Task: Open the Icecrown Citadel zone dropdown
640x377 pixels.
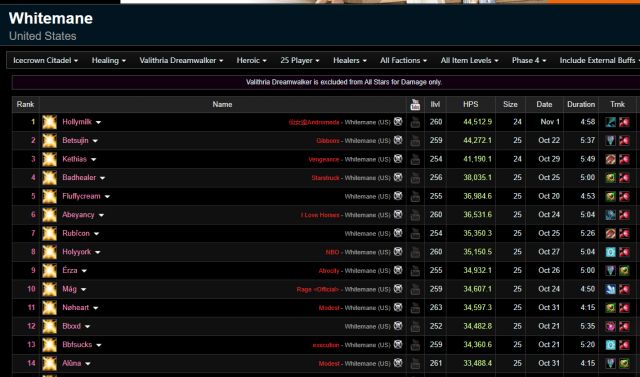Action: [45, 60]
